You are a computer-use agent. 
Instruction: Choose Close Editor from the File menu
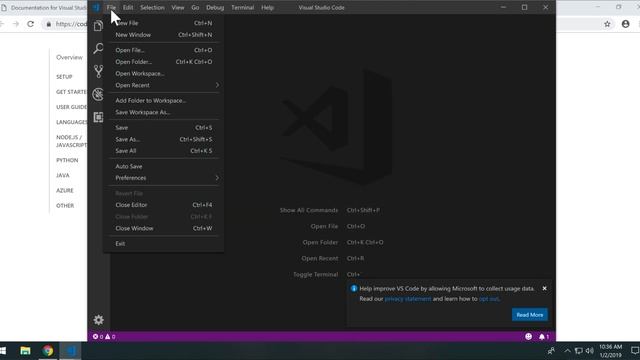click(x=163, y=205)
